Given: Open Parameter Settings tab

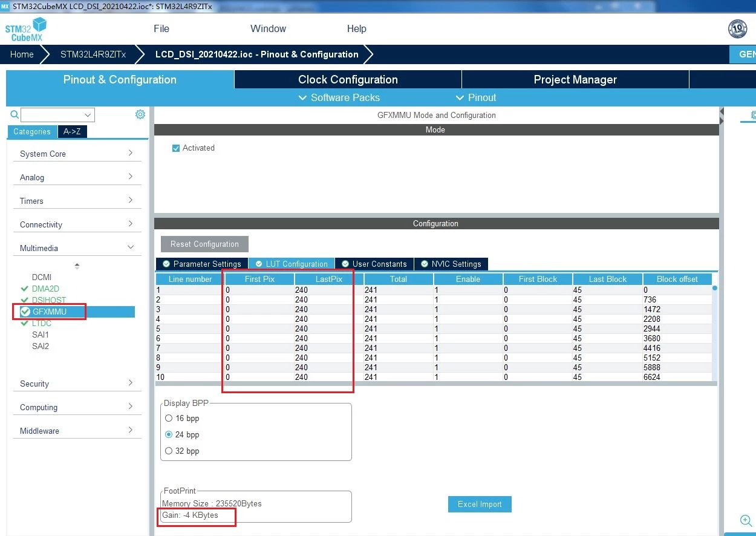Looking at the screenshot, I should (x=201, y=264).
